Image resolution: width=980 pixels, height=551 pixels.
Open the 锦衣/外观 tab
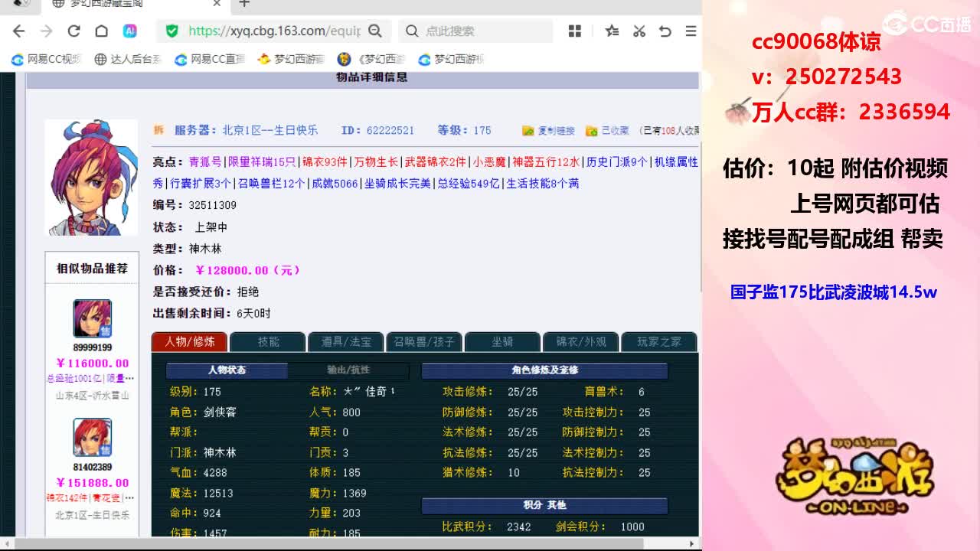point(580,341)
